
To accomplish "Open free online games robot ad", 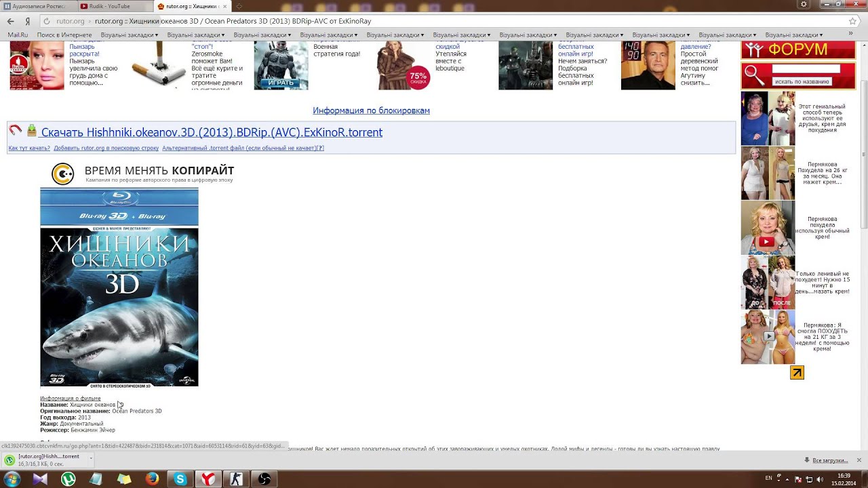I will click(x=526, y=65).
